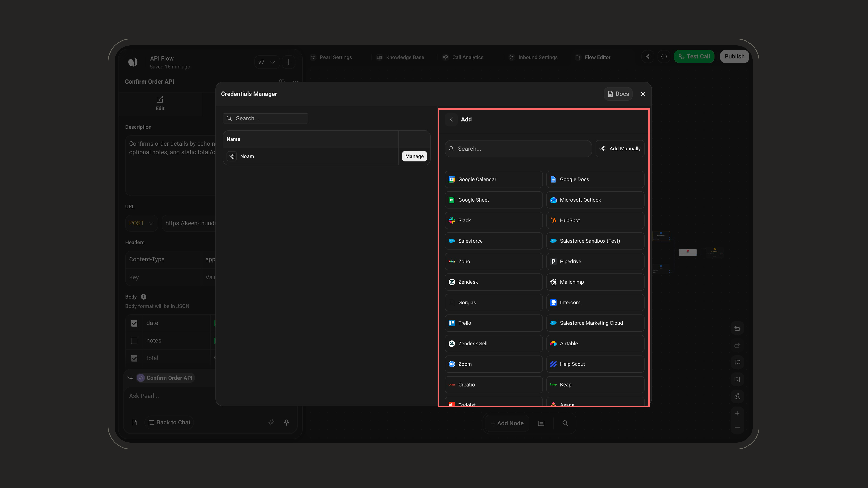
Task: Pick Salesforce Sandbox (Test) integration
Action: pyautogui.click(x=595, y=241)
